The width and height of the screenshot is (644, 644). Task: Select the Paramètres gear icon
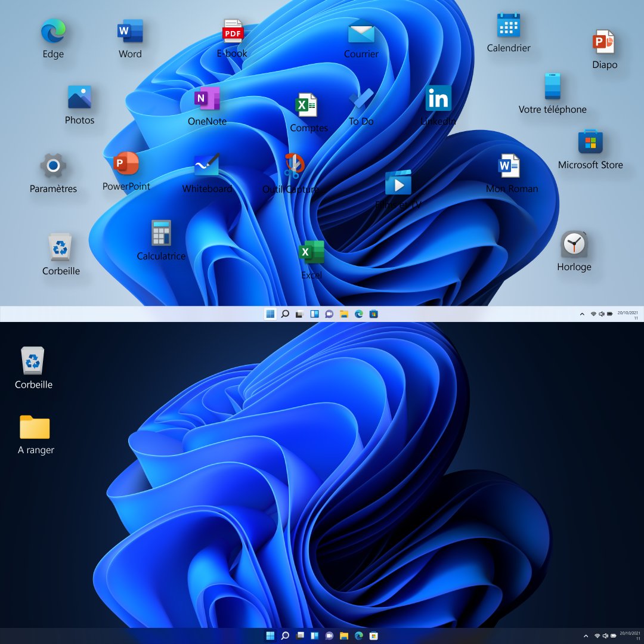(x=53, y=166)
